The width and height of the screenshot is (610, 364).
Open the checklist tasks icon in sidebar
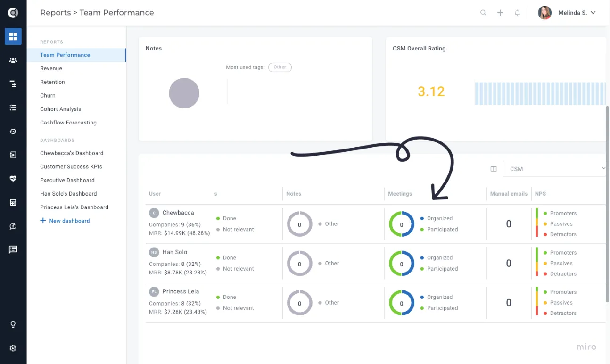13,108
